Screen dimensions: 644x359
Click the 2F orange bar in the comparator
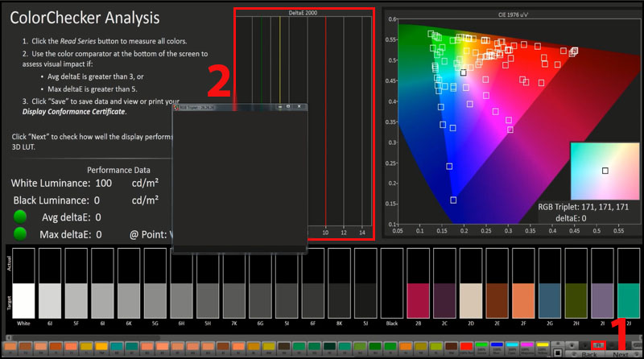tap(523, 283)
